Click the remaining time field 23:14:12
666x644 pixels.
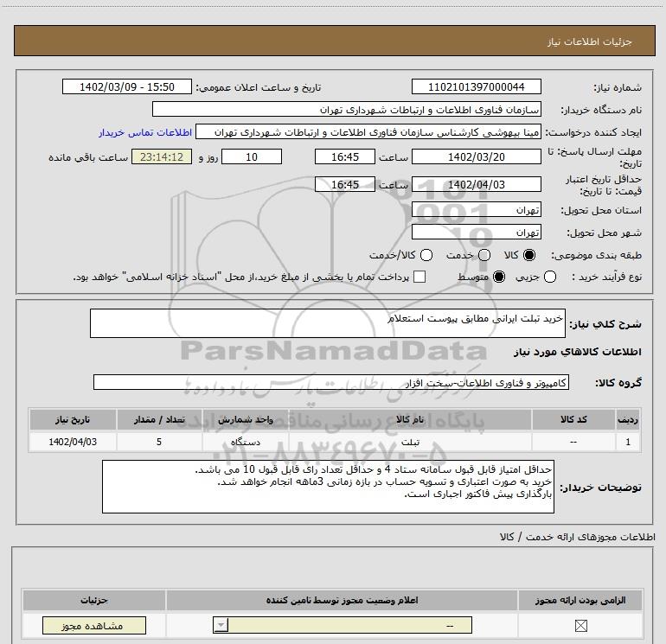click(162, 156)
